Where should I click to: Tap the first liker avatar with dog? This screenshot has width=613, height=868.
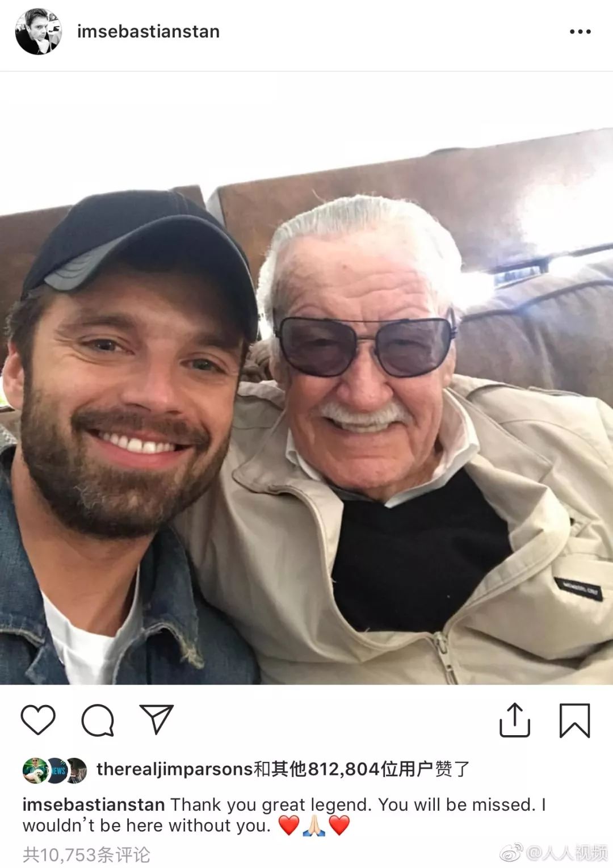coord(35,770)
